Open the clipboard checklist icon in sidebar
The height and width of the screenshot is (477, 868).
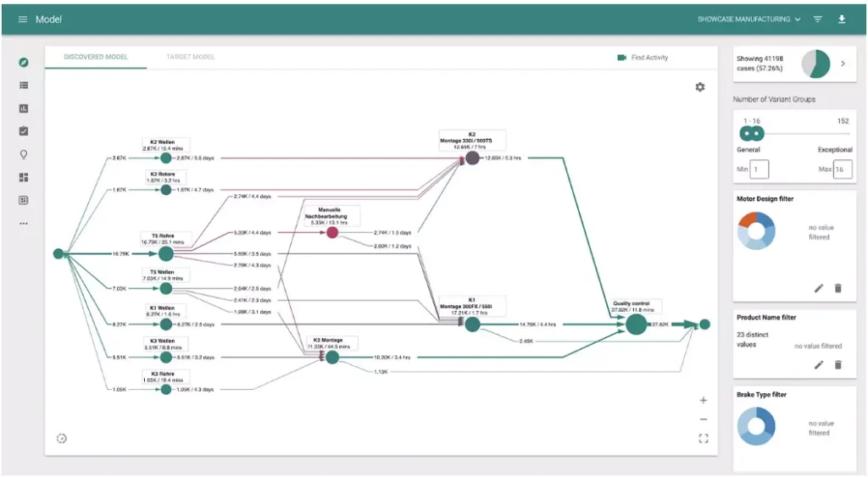[24, 131]
